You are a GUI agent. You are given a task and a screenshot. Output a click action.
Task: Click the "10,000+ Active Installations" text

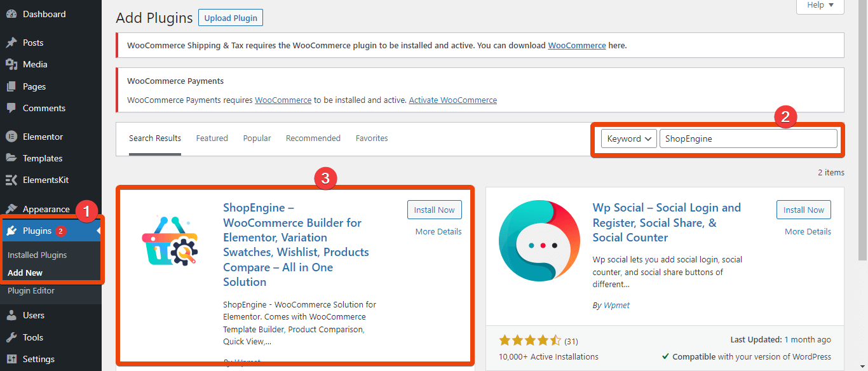tap(548, 356)
